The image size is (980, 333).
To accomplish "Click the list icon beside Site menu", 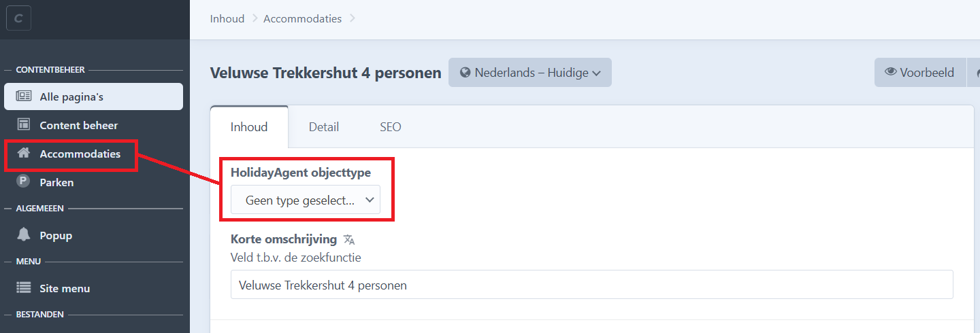I will click(24, 288).
